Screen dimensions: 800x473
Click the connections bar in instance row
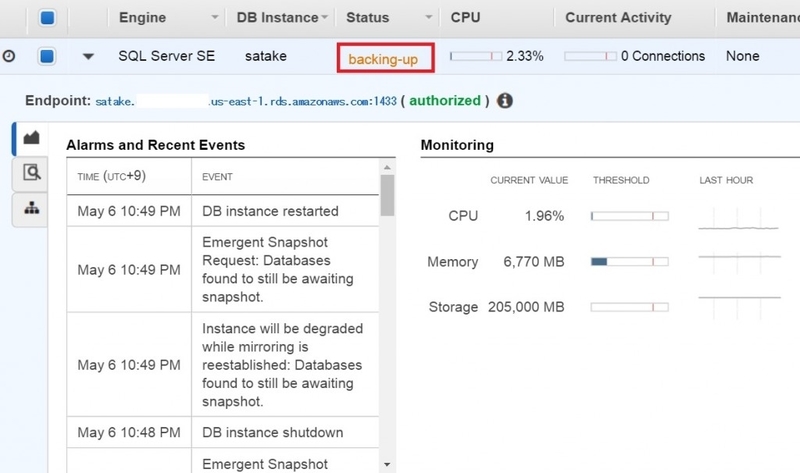pos(590,56)
